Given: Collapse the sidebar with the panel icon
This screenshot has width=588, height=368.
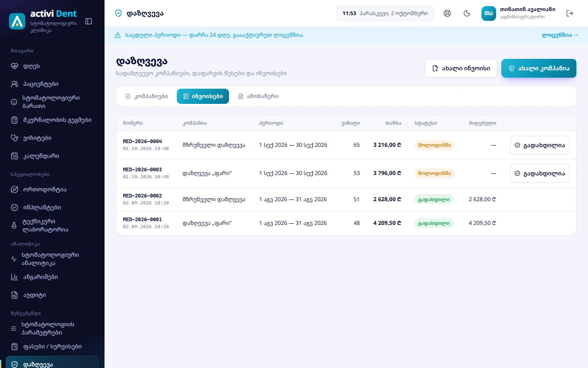Looking at the screenshot, I should coord(89,21).
